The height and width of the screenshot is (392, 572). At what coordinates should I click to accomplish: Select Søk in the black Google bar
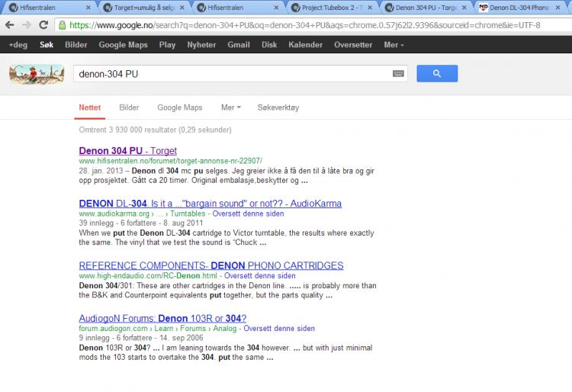point(47,45)
